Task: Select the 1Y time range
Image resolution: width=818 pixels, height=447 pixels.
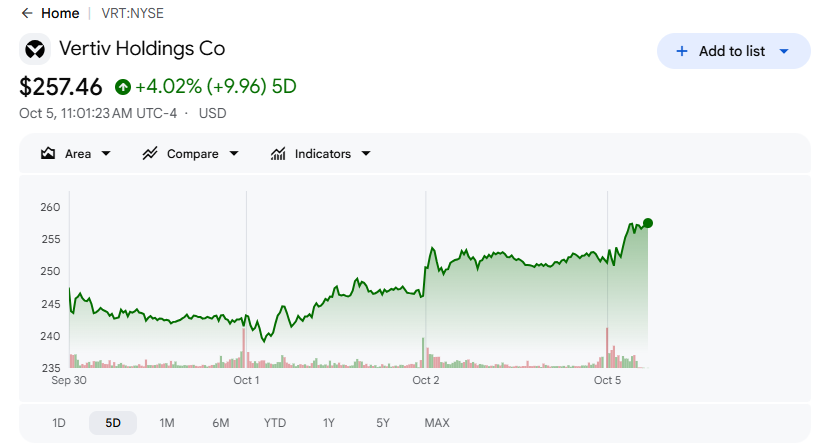Action: pos(329,422)
